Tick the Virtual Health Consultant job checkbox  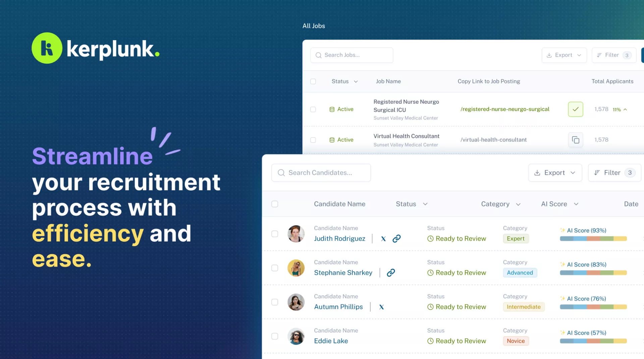[x=313, y=140]
